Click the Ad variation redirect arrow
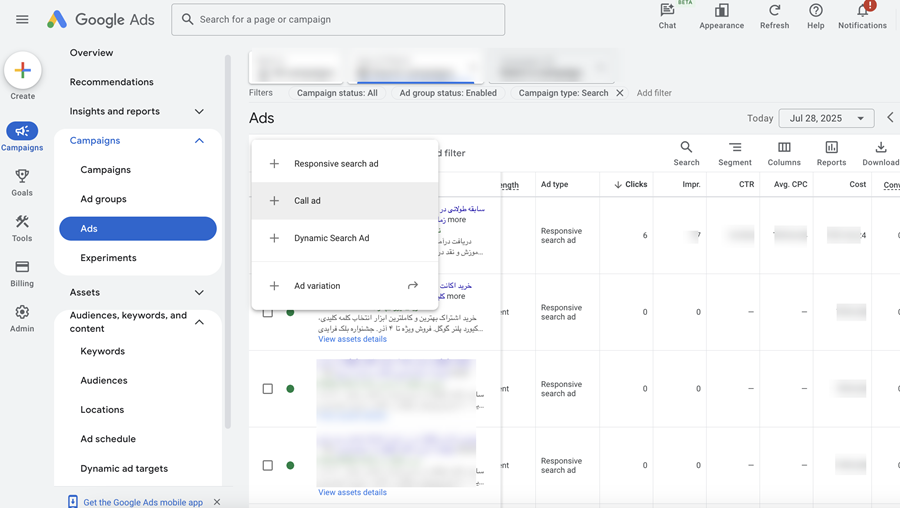900x508 pixels. [x=413, y=285]
